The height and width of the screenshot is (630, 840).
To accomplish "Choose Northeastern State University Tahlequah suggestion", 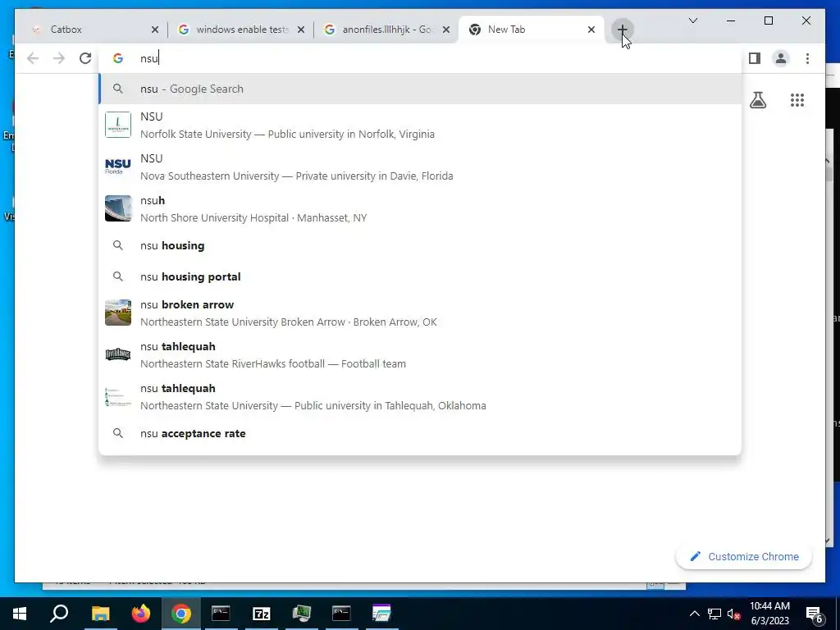I will (x=421, y=396).
